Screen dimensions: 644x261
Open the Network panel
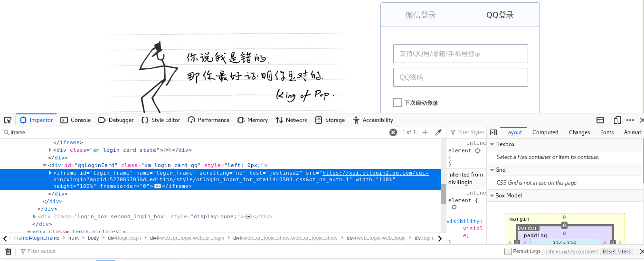pos(291,120)
